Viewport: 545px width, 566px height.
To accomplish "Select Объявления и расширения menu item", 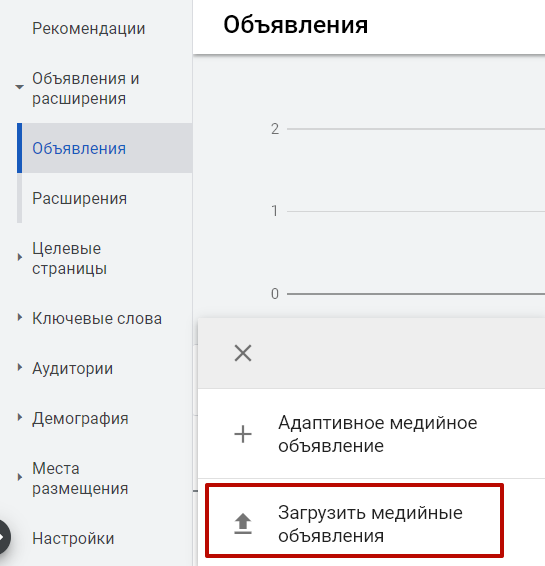I will coord(86,88).
